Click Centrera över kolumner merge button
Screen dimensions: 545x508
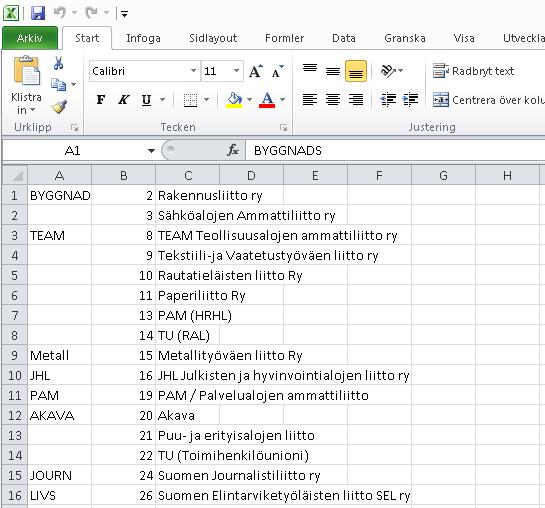coord(488,100)
